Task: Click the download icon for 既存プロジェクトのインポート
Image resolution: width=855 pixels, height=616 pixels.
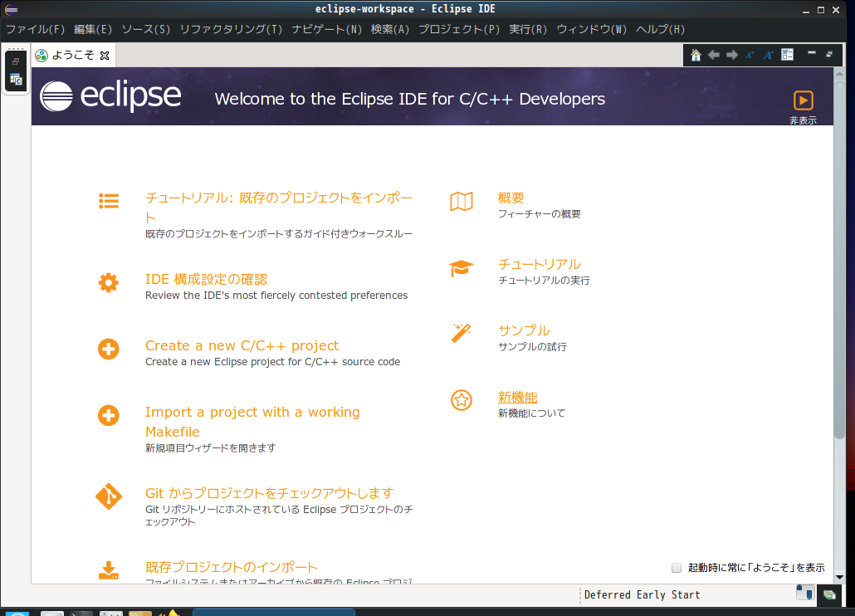Action: pyautogui.click(x=109, y=570)
